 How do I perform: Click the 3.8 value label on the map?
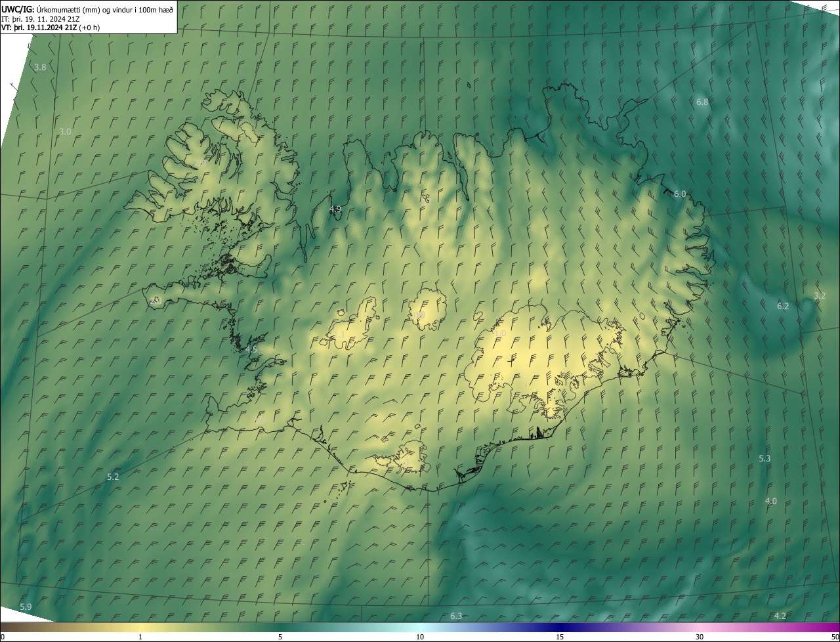pos(40,68)
